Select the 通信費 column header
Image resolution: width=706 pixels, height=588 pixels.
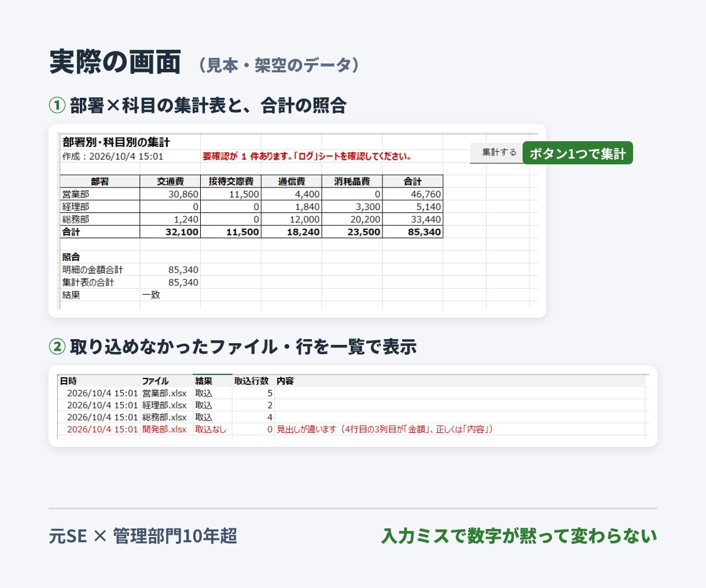(x=291, y=181)
